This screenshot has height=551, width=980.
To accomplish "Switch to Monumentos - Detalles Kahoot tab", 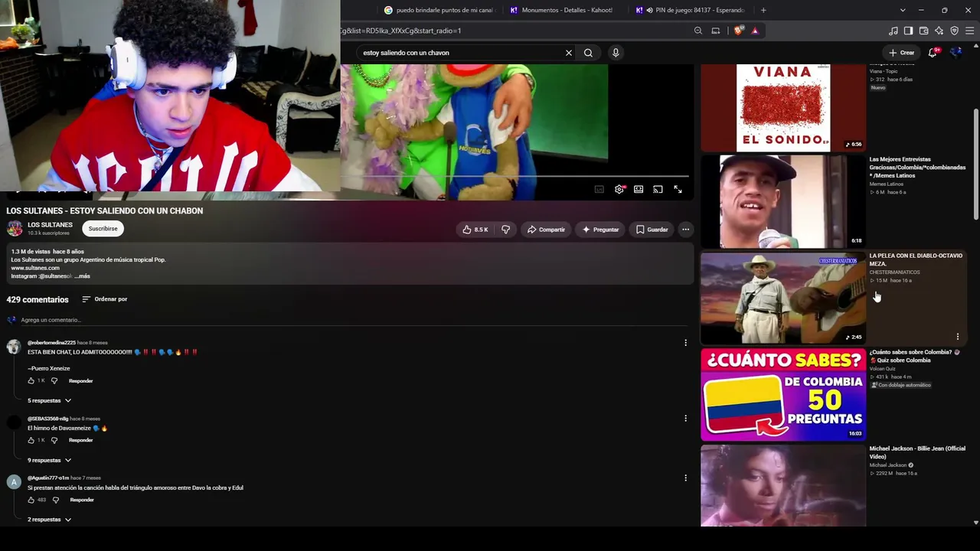I will (x=566, y=10).
